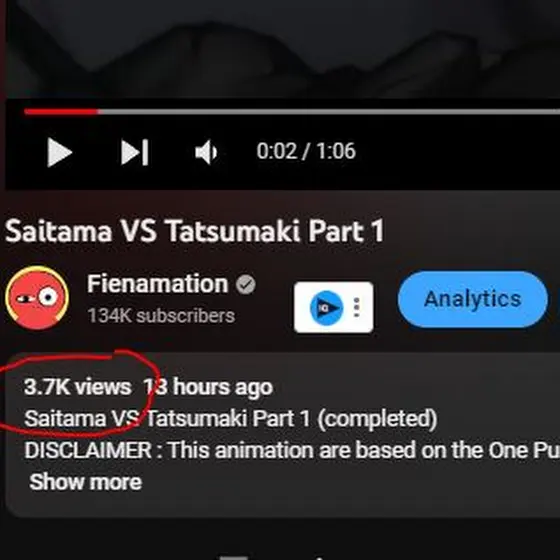Click the video frame to toggle playback
Viewport: 560px width, 560px height.
[x=282, y=48]
